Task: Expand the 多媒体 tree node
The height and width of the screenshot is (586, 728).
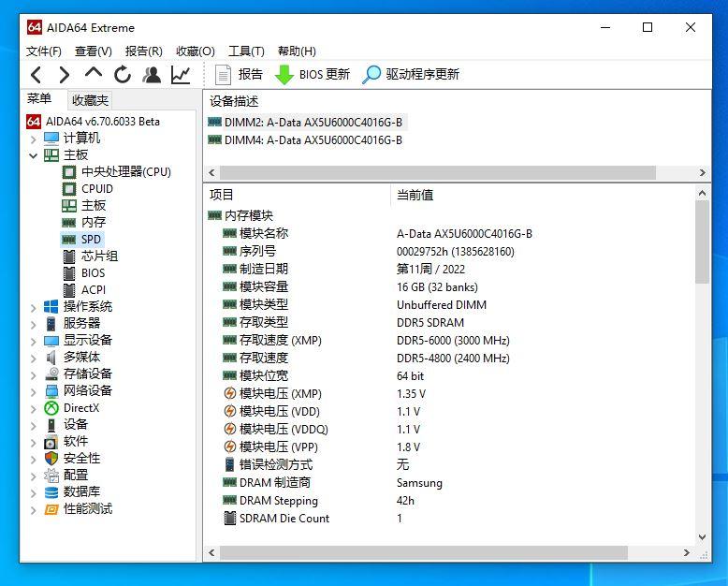Action: [x=33, y=358]
